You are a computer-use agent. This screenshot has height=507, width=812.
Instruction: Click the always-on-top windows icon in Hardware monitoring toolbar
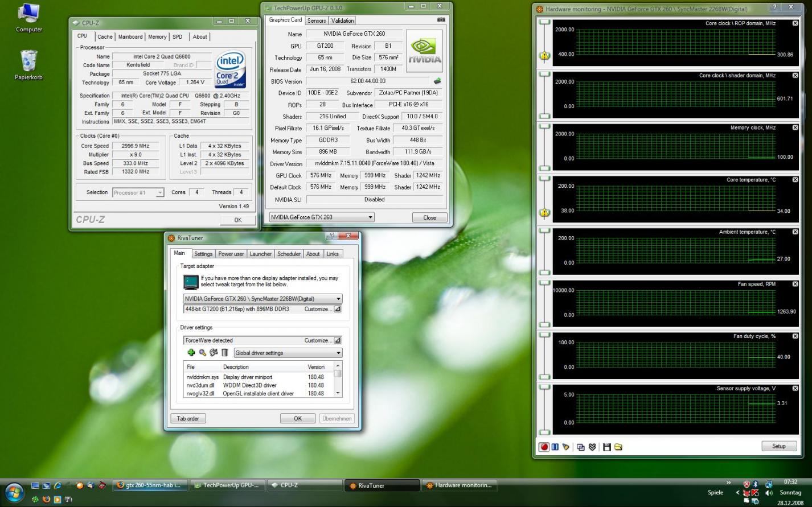coord(581,447)
